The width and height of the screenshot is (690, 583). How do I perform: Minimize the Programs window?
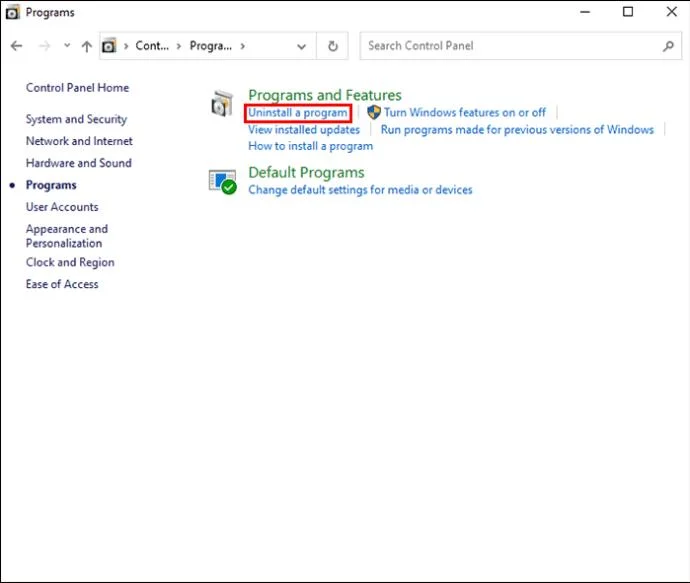(585, 12)
